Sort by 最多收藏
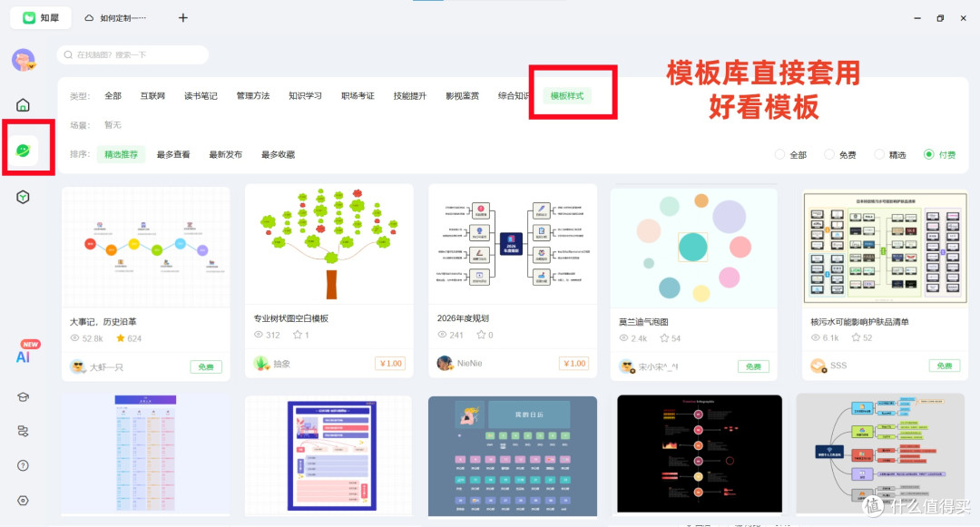The image size is (980, 527). point(278,154)
